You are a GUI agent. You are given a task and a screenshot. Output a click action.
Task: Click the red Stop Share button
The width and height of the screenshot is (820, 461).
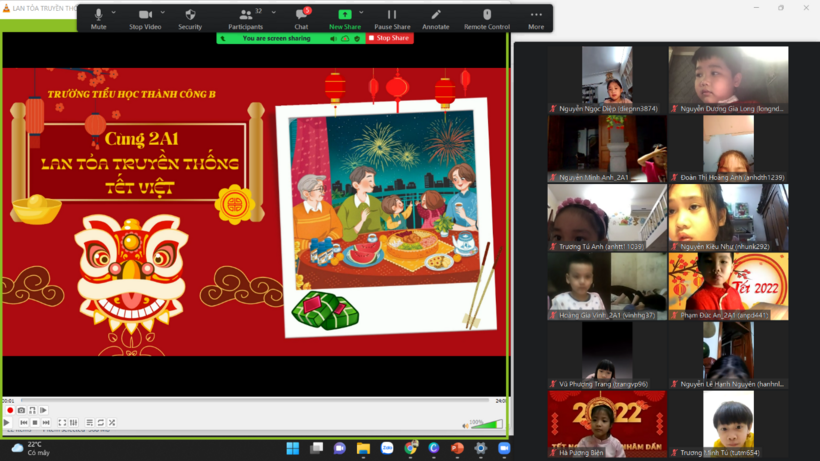pyautogui.click(x=389, y=38)
